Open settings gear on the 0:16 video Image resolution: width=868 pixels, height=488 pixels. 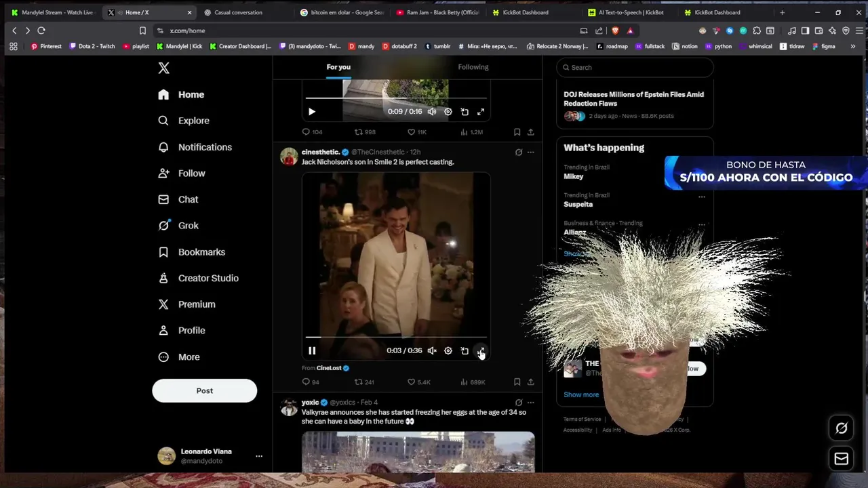[448, 112]
